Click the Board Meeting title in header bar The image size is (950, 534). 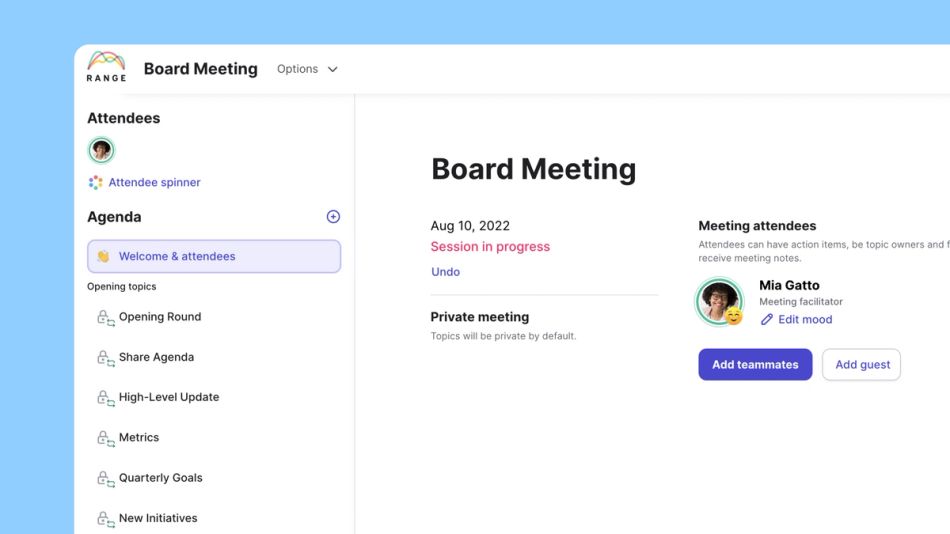201,69
